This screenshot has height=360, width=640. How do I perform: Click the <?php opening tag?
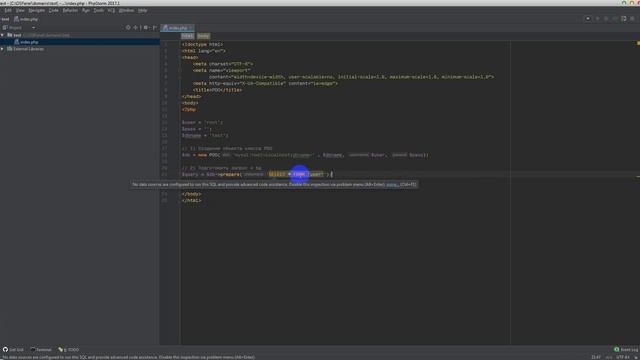tap(189, 109)
